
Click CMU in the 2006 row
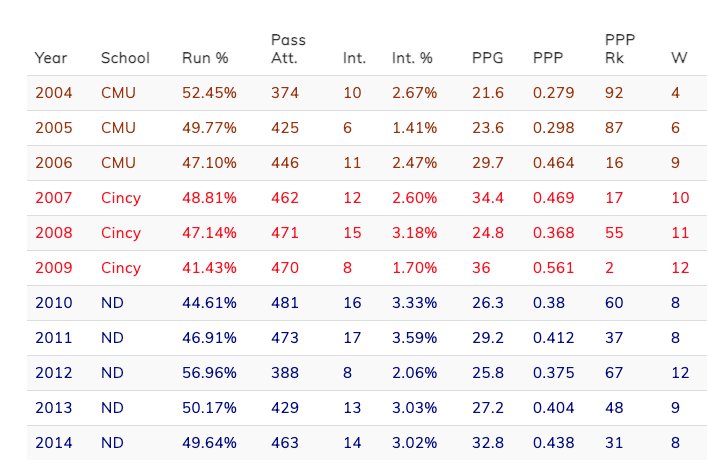click(117, 163)
